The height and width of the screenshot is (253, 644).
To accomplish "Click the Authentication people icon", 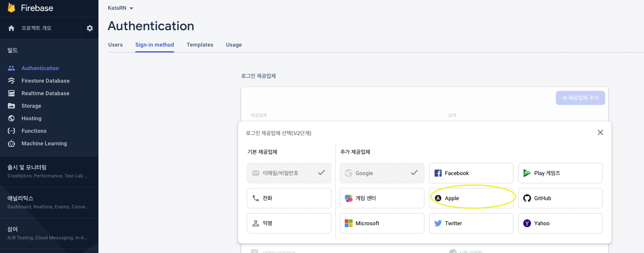I will pyautogui.click(x=11, y=68).
